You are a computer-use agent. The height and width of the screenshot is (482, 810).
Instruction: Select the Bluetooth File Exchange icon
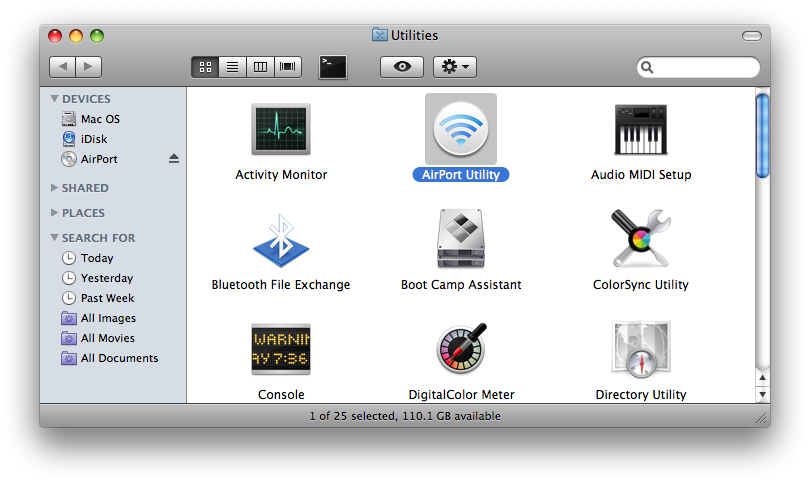(x=281, y=241)
